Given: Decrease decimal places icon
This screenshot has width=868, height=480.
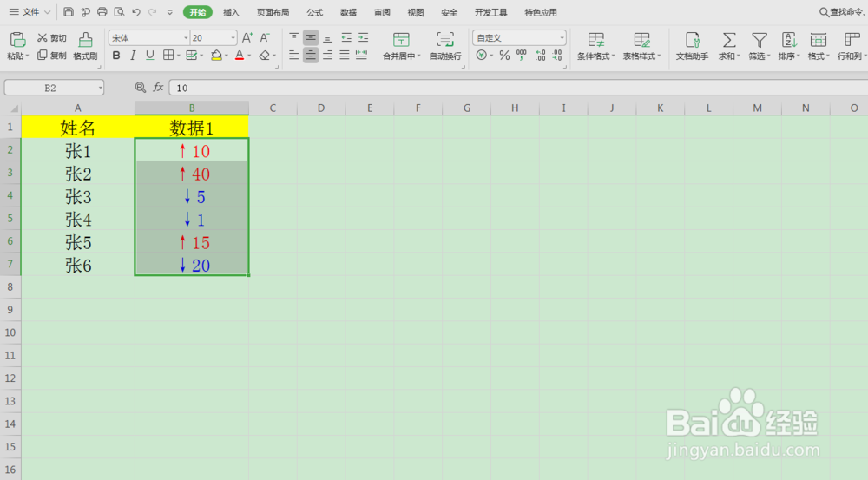Looking at the screenshot, I should click(x=557, y=56).
